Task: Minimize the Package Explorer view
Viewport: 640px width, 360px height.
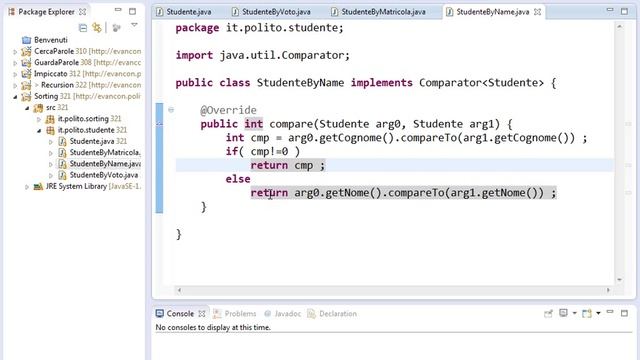Action: pyautogui.click(x=118, y=10)
